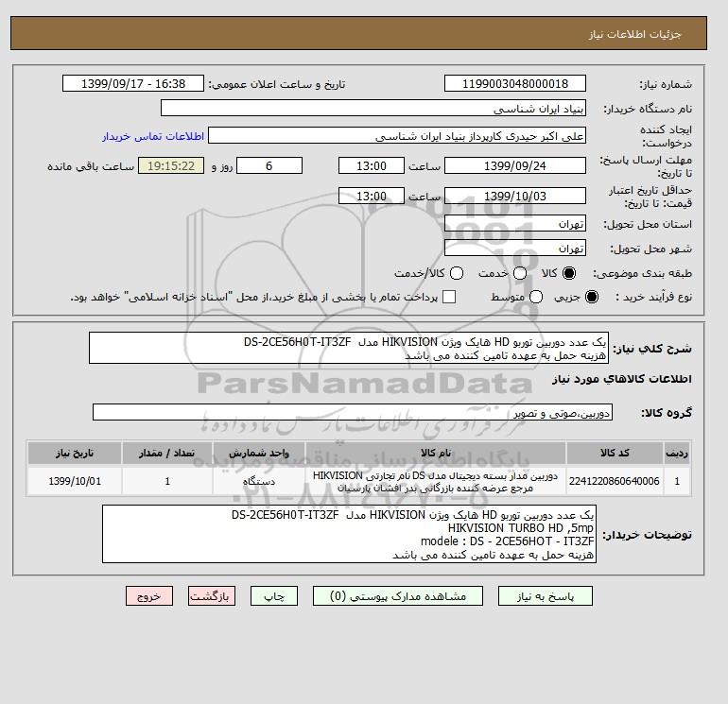The width and height of the screenshot is (728, 704).
Task: Click the response deadline time field 13:00
Action: [x=372, y=165]
